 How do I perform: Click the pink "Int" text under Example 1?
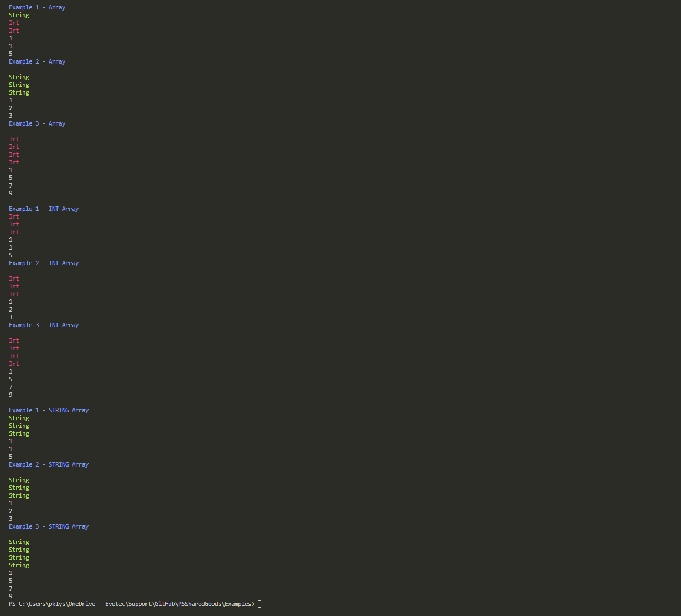(13, 22)
